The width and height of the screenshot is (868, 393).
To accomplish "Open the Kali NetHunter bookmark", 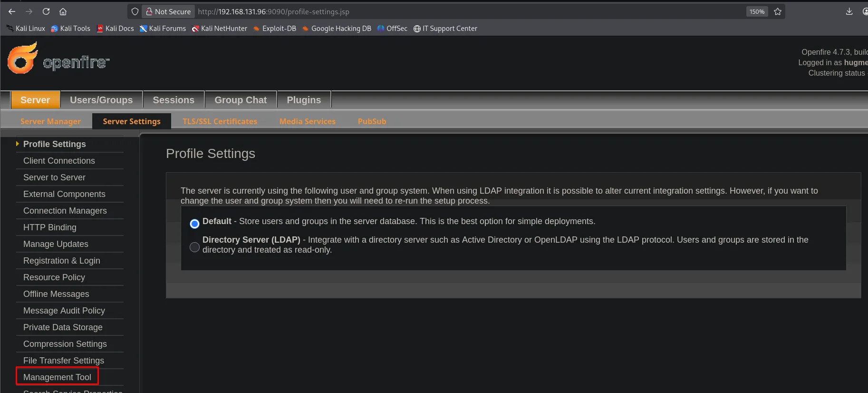I will tap(220, 29).
